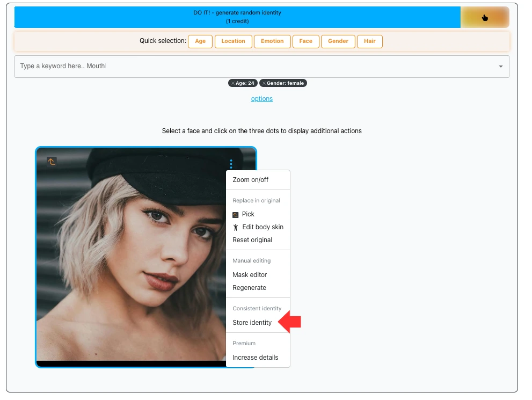Remove the Gender: female filter chip
Screen dimensions: 532x400
[x=264, y=83]
